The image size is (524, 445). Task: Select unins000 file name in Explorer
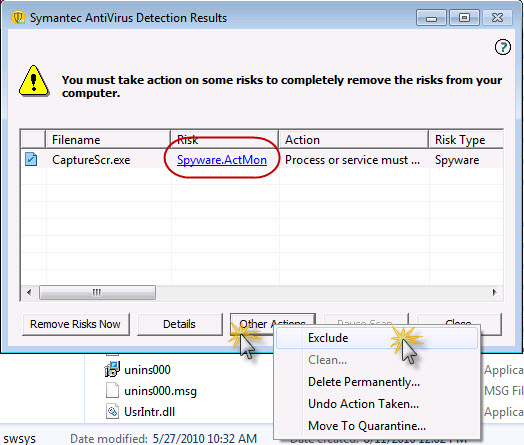(x=147, y=369)
